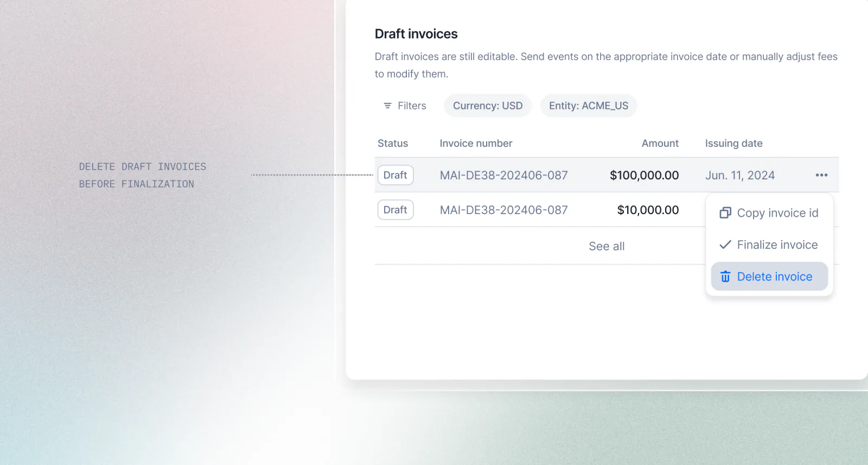Click the trash icon beside Delete invoice
Image resolution: width=868 pixels, height=465 pixels.
[725, 276]
